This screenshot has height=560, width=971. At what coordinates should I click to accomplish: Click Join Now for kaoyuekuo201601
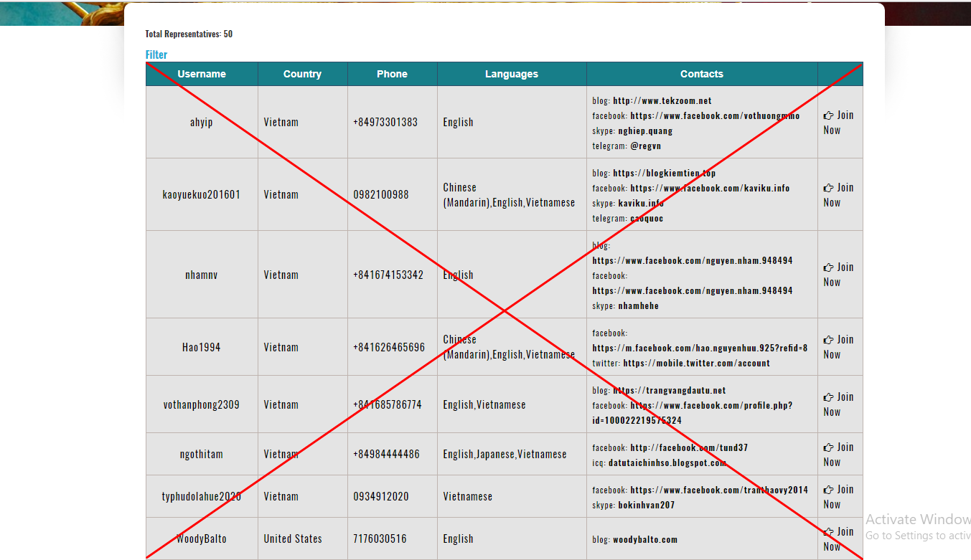tap(838, 195)
